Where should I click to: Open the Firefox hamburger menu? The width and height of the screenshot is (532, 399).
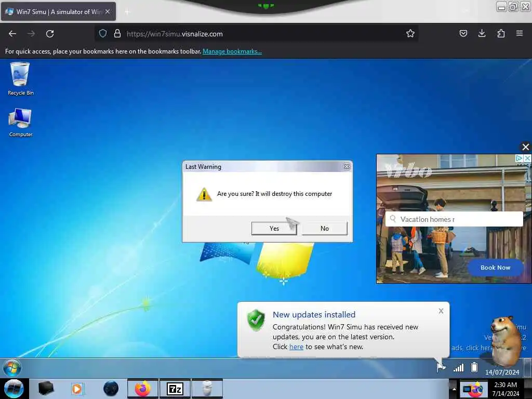(520, 33)
